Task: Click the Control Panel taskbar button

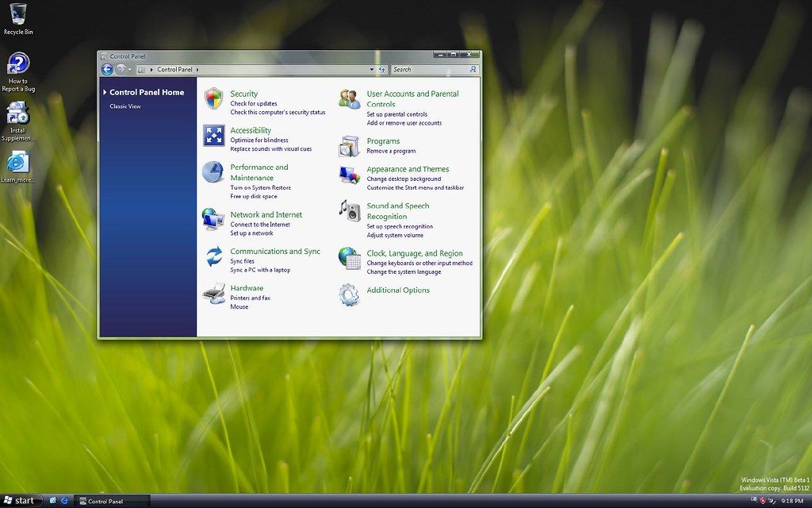Action: [x=112, y=502]
